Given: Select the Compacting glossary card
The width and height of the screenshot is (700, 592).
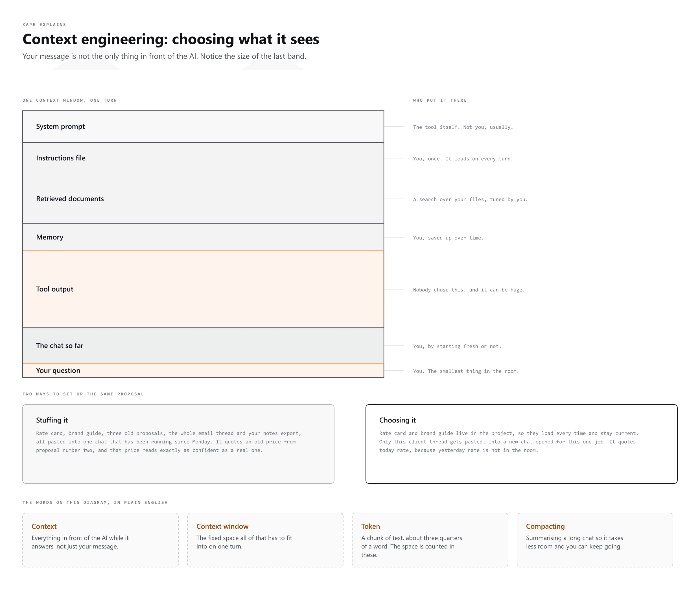Looking at the screenshot, I should point(594,540).
